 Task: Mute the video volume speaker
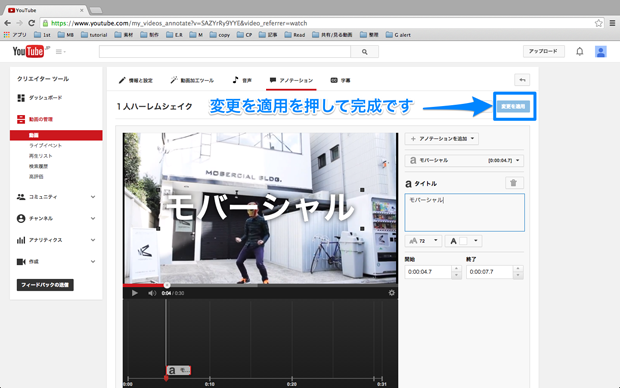coord(152,293)
